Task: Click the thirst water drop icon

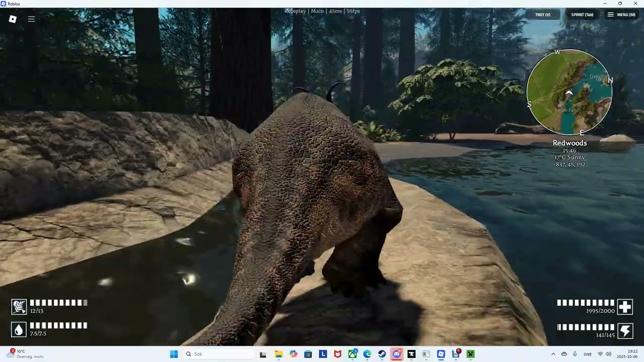Action: coord(19,329)
